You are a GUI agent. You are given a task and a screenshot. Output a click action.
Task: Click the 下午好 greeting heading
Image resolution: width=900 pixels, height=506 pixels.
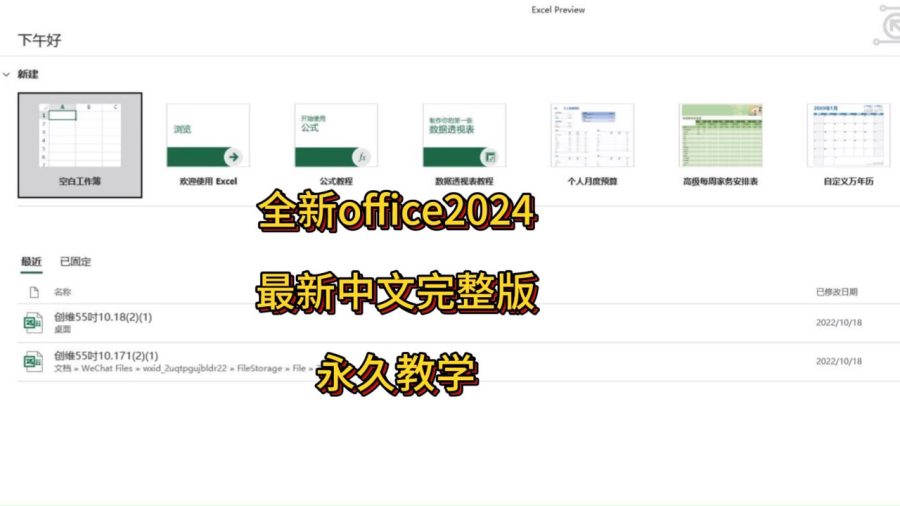point(40,40)
